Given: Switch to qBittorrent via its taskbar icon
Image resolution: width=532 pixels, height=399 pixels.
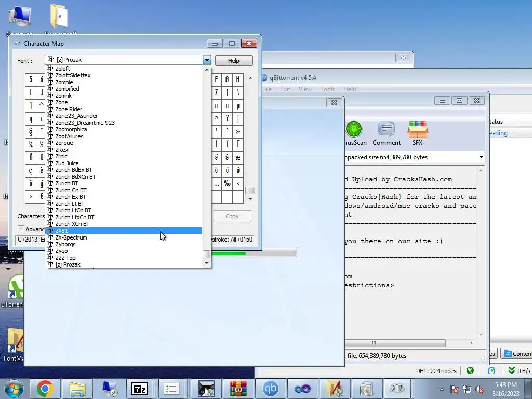Looking at the screenshot, I should tap(270, 389).
